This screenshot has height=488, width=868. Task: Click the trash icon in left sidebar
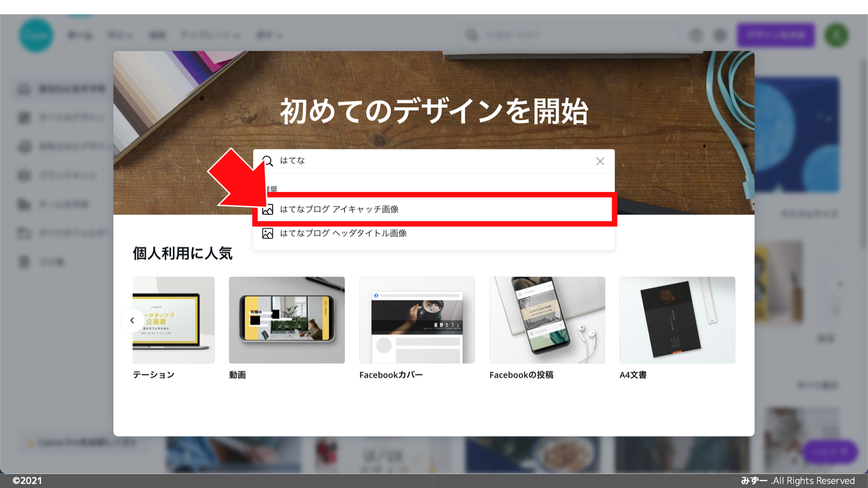[x=24, y=262]
